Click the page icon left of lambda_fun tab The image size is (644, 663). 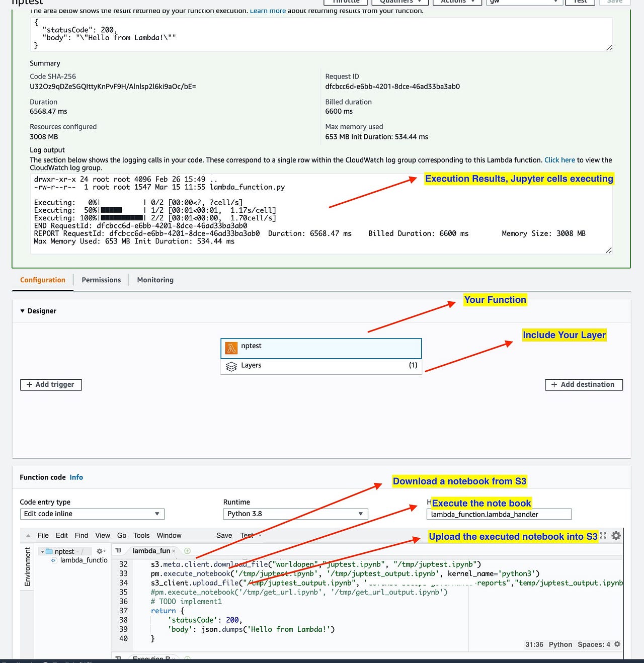(118, 551)
